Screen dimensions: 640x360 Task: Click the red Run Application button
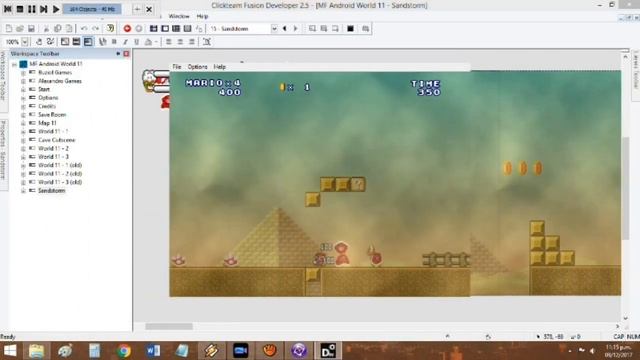[127, 29]
